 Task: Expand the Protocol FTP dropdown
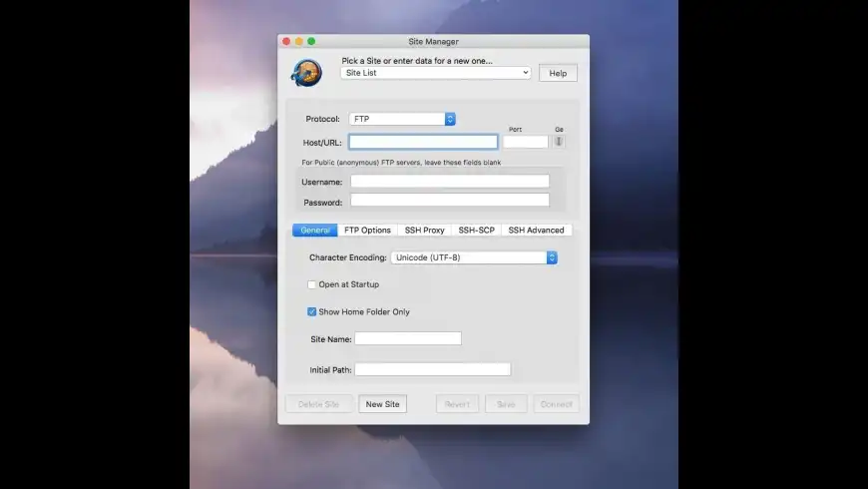pyautogui.click(x=402, y=119)
